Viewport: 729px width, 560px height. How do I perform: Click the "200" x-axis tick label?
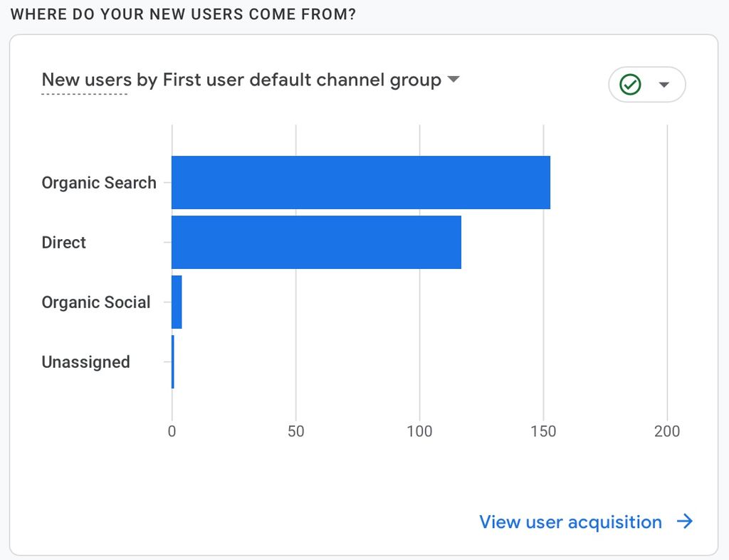click(x=667, y=431)
